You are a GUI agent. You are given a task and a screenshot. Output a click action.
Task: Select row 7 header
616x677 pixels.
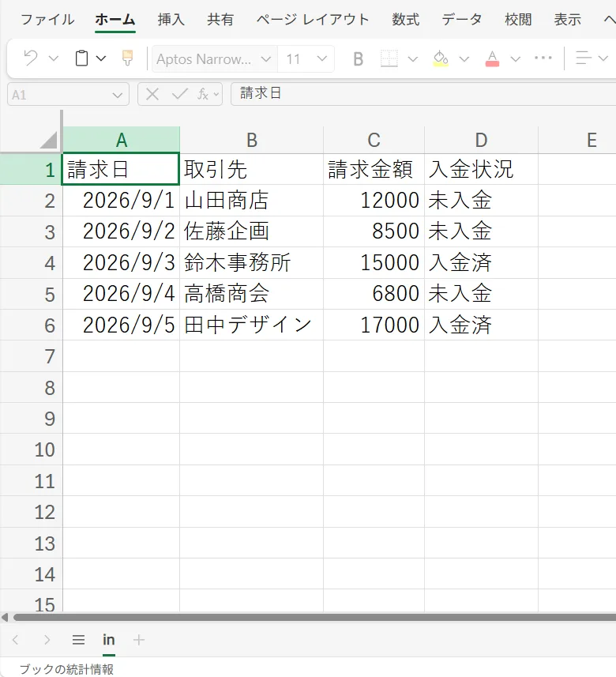[x=31, y=356]
